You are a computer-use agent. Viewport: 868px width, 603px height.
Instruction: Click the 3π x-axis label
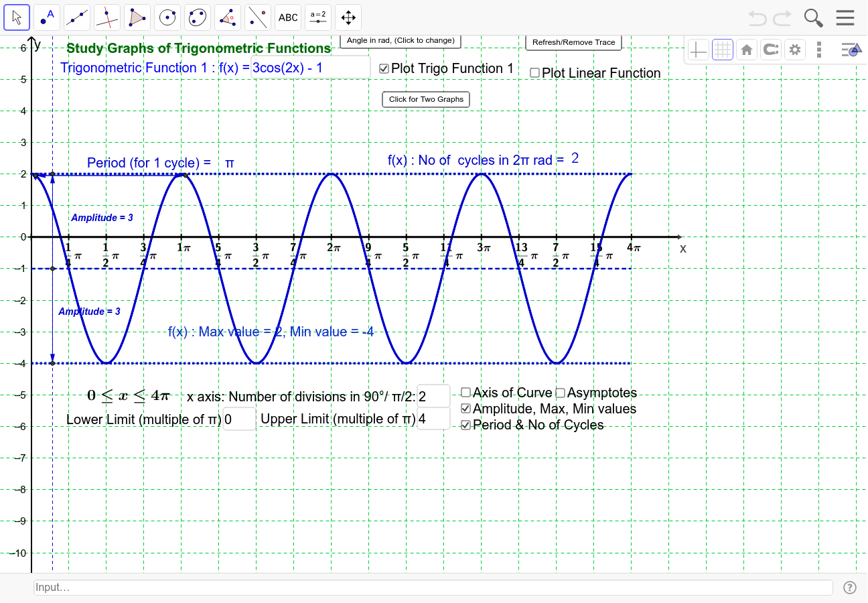tap(484, 247)
